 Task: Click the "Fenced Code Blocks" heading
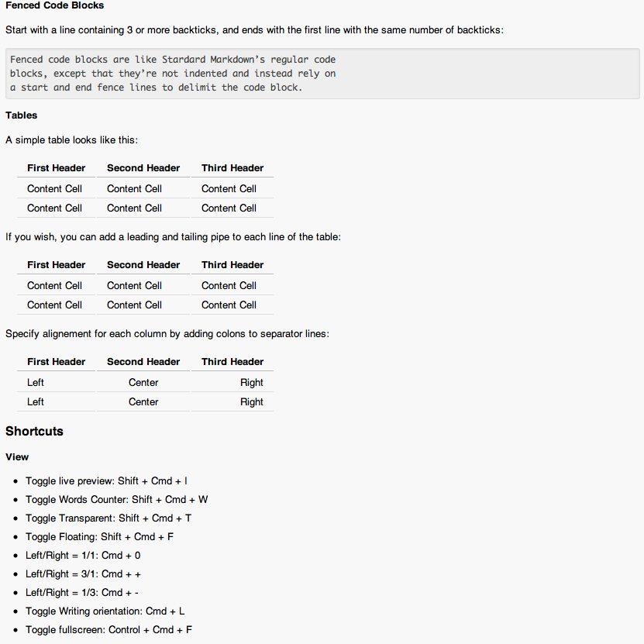[54, 5]
